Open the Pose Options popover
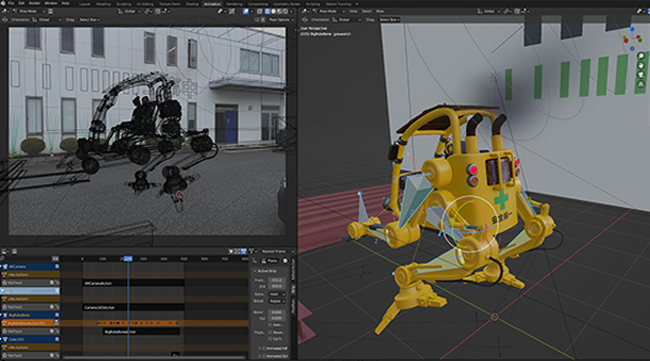This screenshot has width=650, height=361. pyautogui.click(x=281, y=19)
